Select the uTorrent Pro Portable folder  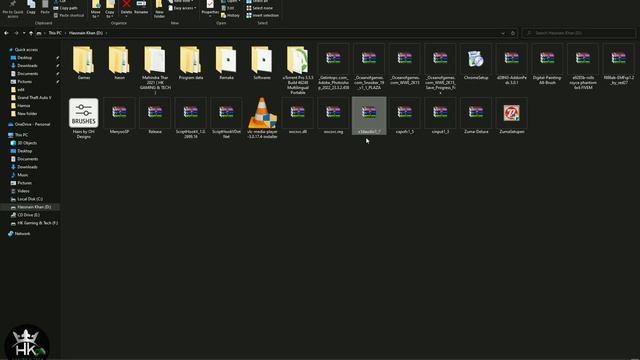click(x=298, y=69)
